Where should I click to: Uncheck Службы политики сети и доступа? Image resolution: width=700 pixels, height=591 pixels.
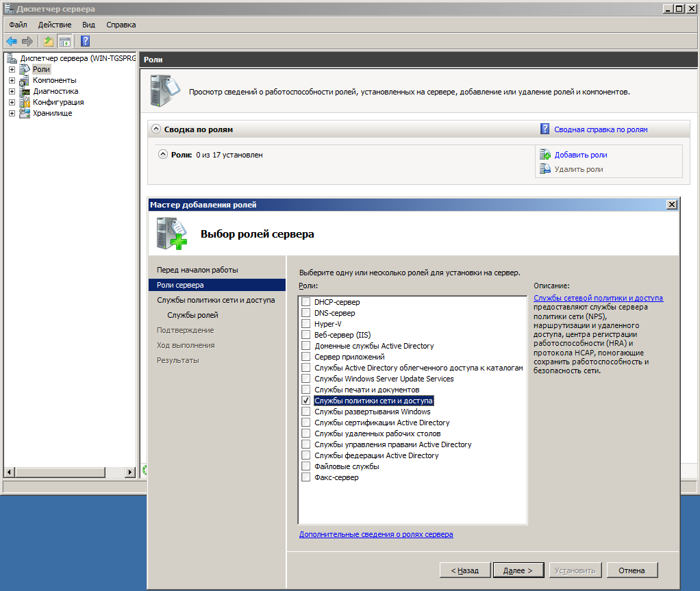(x=305, y=401)
